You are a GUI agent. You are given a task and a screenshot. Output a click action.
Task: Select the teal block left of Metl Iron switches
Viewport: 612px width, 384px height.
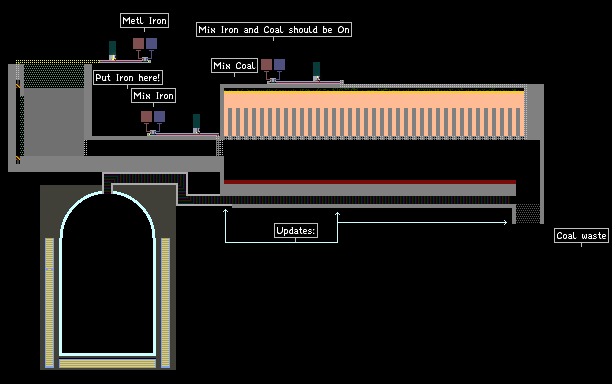point(112,48)
